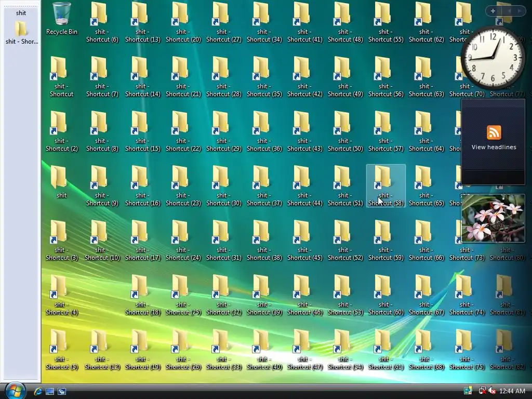Select the 'shit - Shortcut (13)' icon

click(x=142, y=22)
